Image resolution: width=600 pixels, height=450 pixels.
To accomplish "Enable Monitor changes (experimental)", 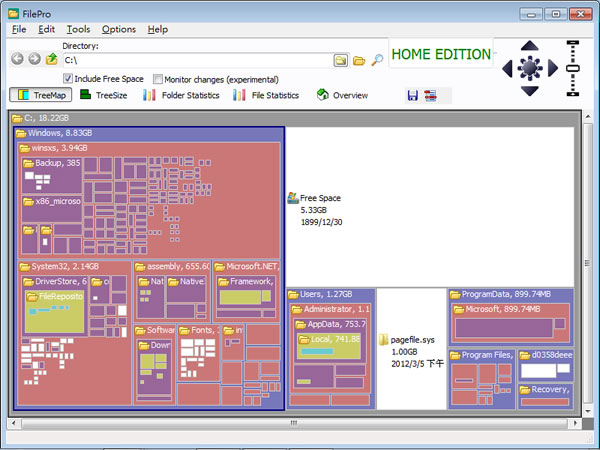I will point(157,79).
